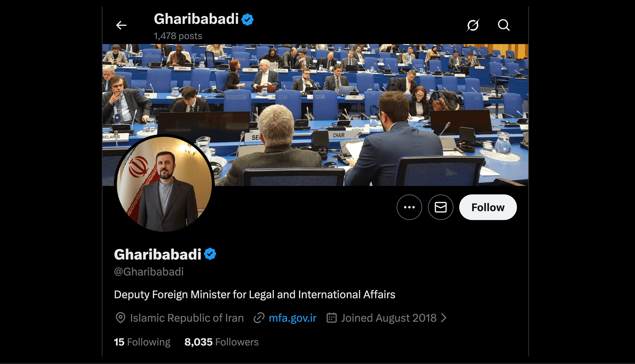This screenshot has height=364, width=635.
Task: Send a message via the envelope icon
Action: click(441, 207)
